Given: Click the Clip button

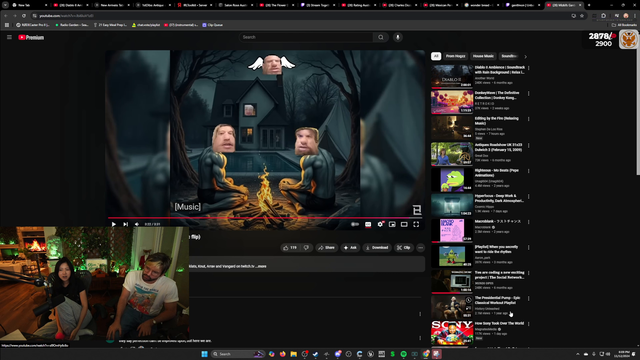Looking at the screenshot, I should [404, 247].
